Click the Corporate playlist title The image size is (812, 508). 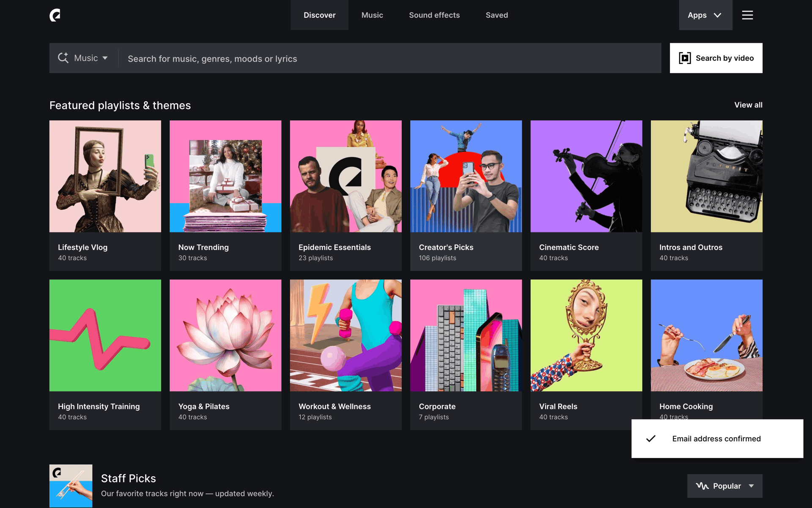pyautogui.click(x=437, y=406)
